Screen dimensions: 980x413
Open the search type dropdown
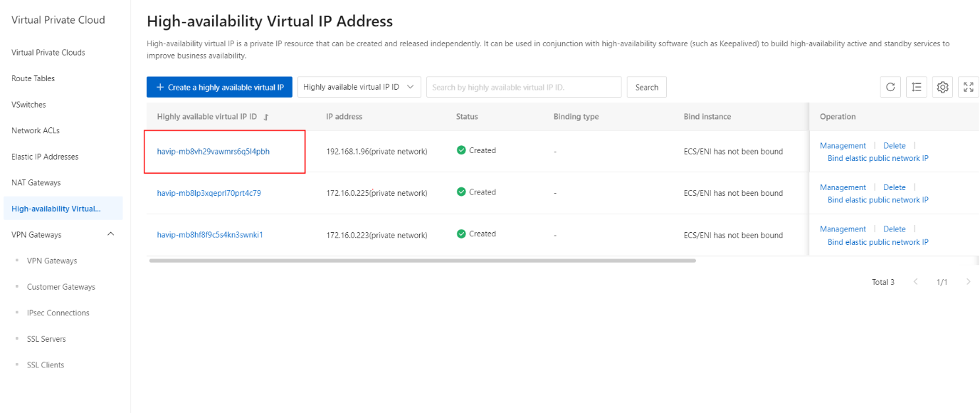tap(359, 87)
